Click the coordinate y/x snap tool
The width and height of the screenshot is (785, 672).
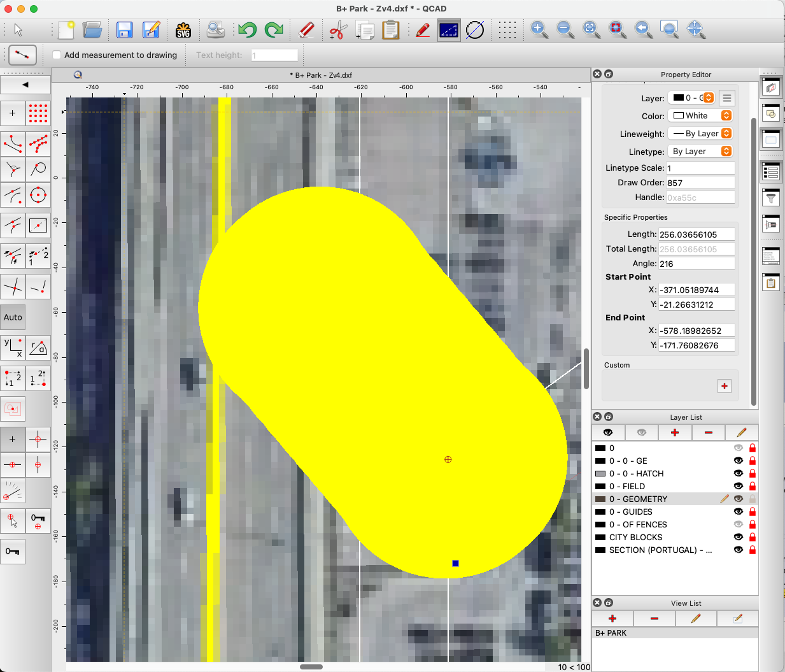(13, 348)
